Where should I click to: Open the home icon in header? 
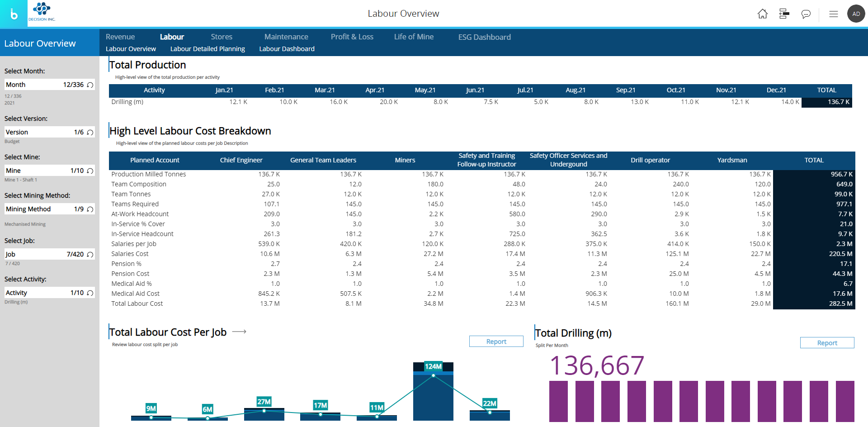762,14
